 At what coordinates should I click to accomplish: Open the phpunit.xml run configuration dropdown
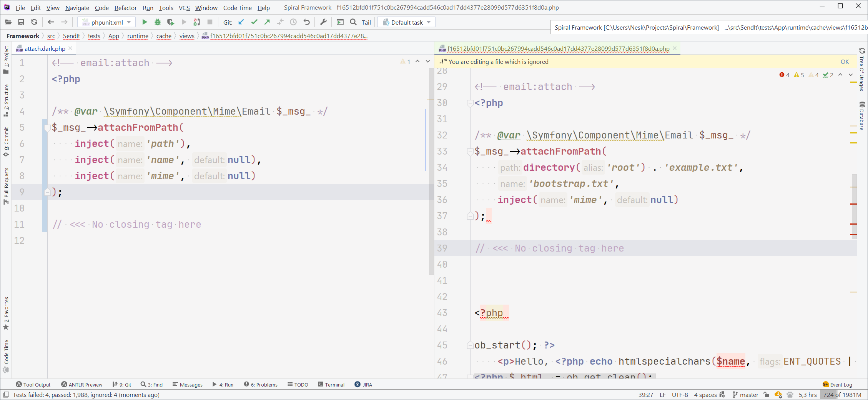[106, 22]
